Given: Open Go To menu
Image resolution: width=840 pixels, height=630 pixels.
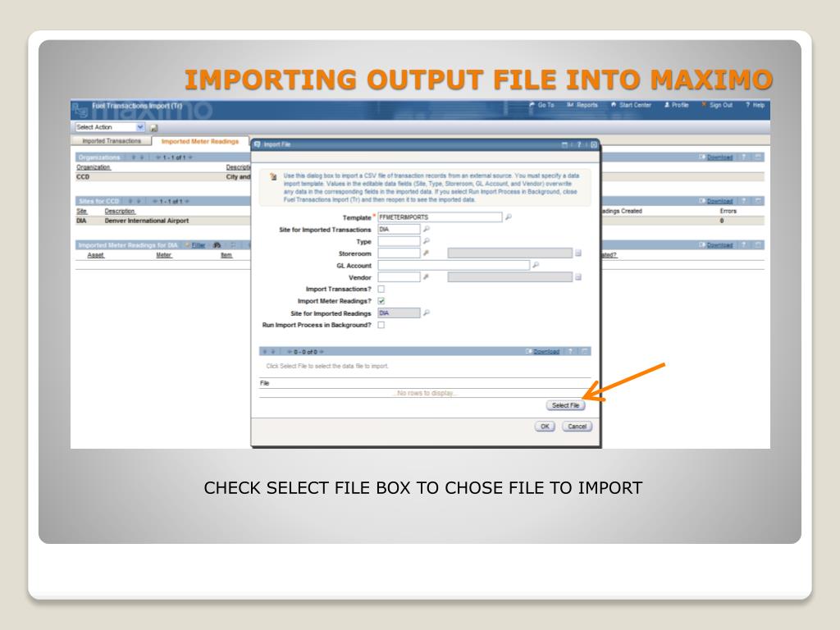Looking at the screenshot, I should click(541, 105).
